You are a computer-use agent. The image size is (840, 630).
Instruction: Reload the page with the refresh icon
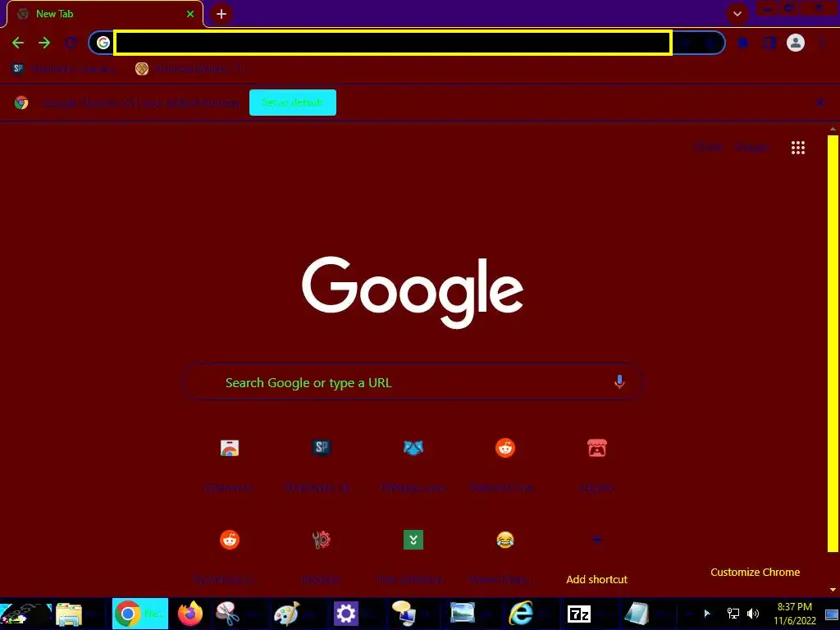[x=71, y=43]
